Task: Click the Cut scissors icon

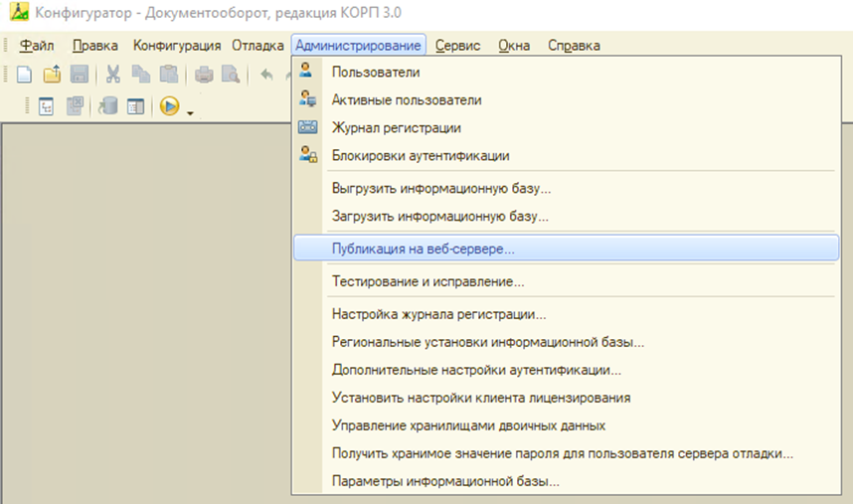Action: point(112,74)
